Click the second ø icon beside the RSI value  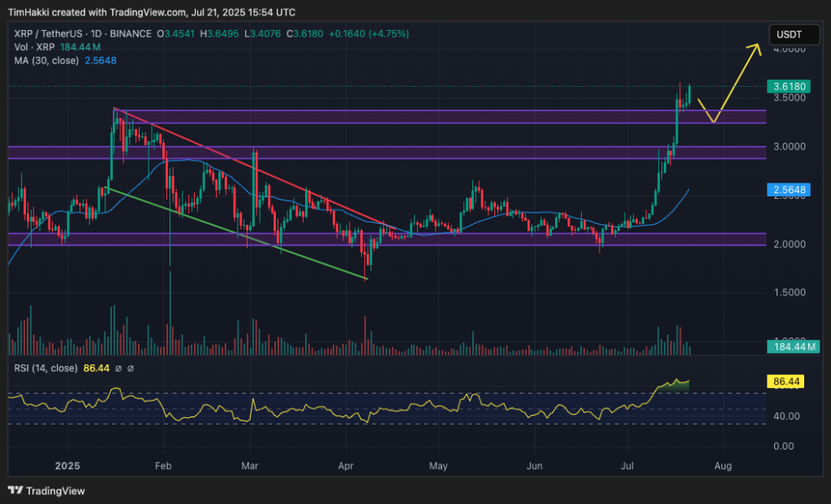pyautogui.click(x=131, y=368)
